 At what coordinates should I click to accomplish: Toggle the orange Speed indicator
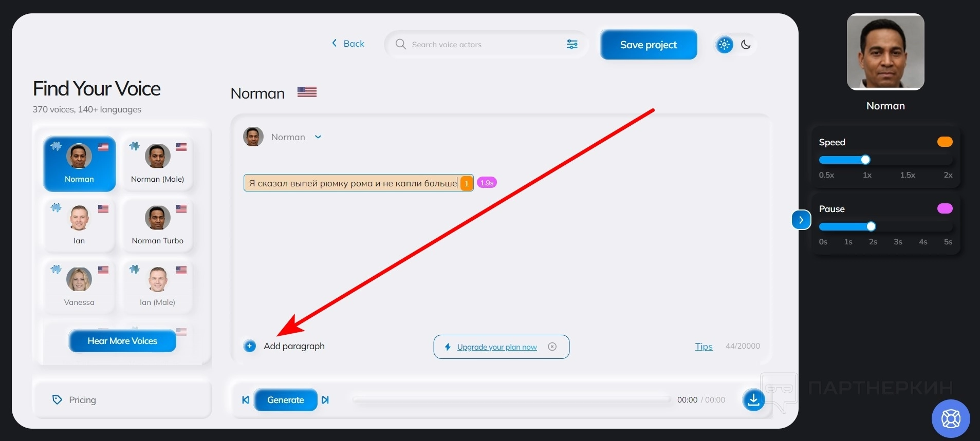pos(945,142)
